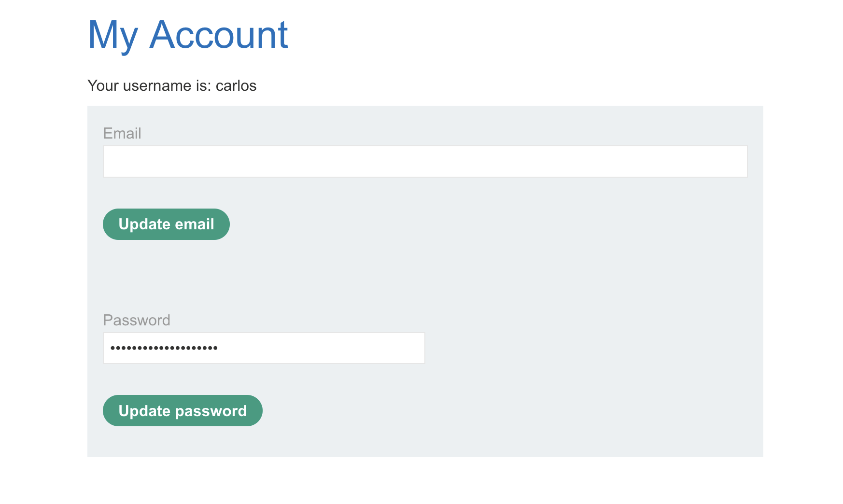The height and width of the screenshot is (504, 843).
Task: Click the word 'email' on the green button
Action: click(x=194, y=224)
